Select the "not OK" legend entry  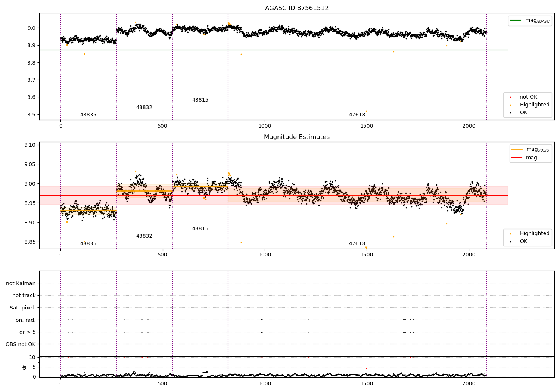pyautogui.click(x=528, y=97)
